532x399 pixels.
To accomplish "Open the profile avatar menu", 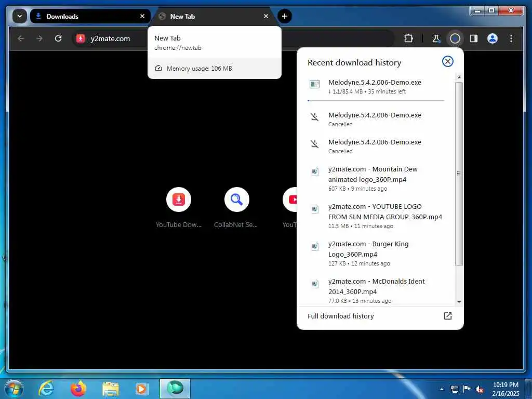I will coord(493,38).
